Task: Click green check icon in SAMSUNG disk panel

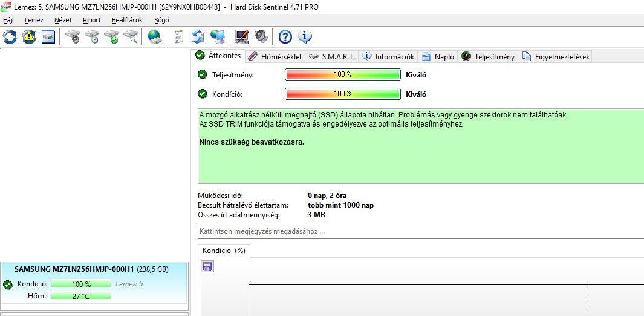Action: pyautogui.click(x=7, y=285)
